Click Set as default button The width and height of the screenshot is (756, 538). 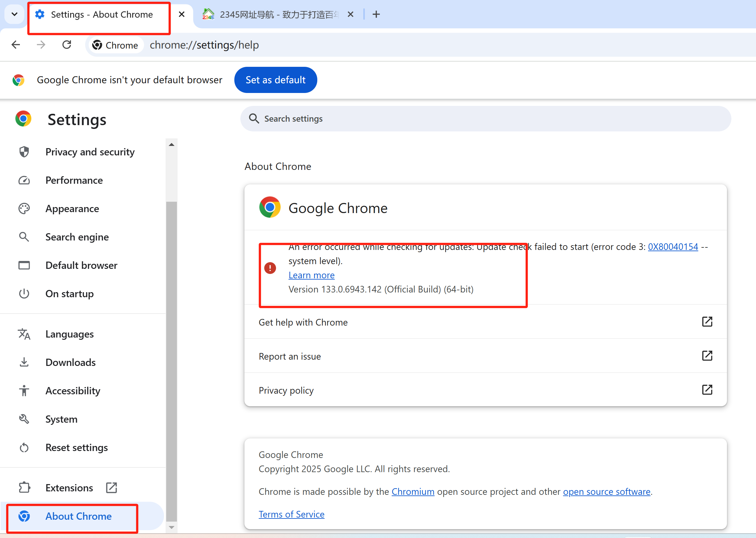275,80
